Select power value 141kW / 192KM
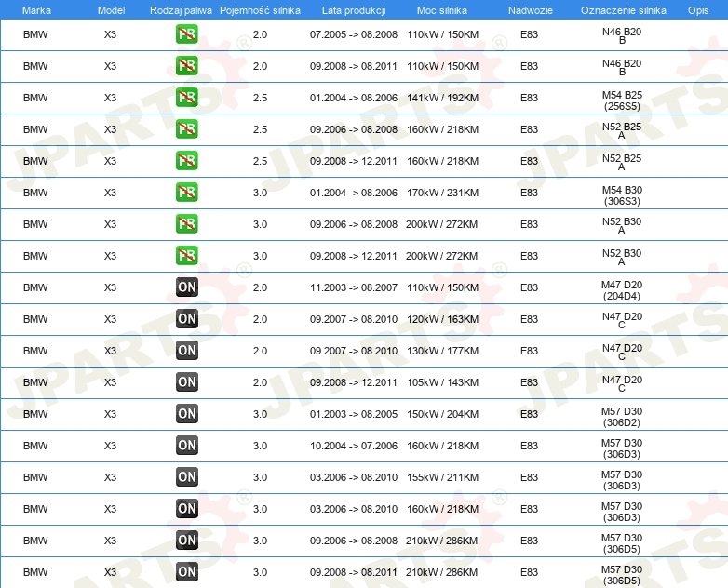This screenshot has width=728, height=588. click(442, 98)
